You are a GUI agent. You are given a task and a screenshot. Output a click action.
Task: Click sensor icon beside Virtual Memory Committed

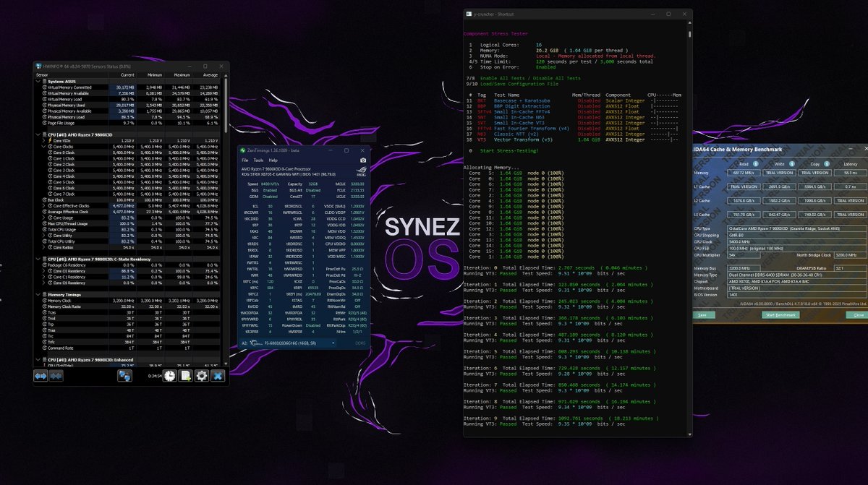[x=45, y=87]
